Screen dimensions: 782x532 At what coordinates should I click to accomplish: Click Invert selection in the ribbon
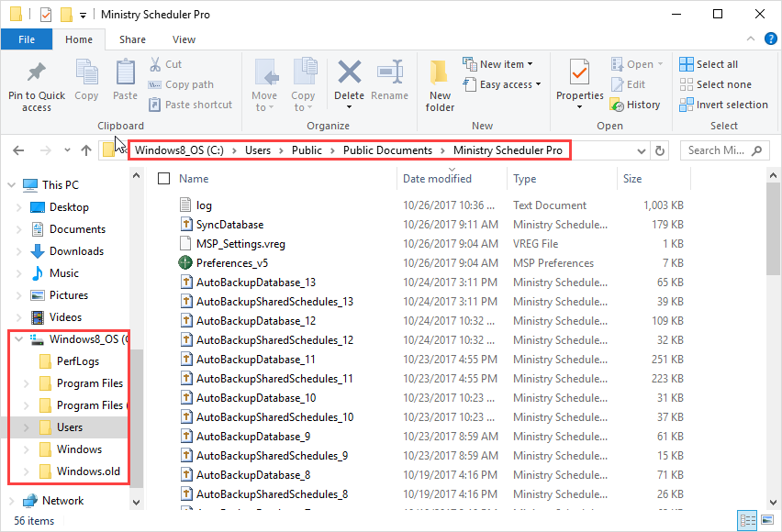[x=722, y=105]
